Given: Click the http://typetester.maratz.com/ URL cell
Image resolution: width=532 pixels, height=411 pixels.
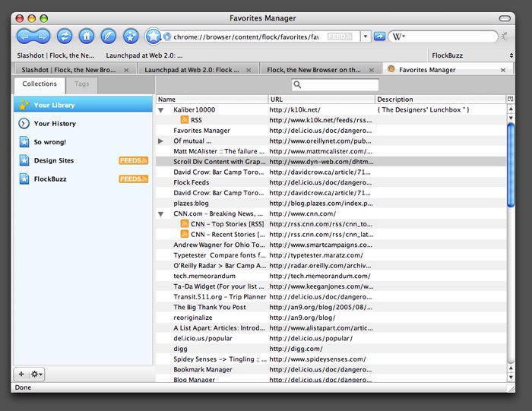Looking at the screenshot, I should pyautogui.click(x=316, y=255).
